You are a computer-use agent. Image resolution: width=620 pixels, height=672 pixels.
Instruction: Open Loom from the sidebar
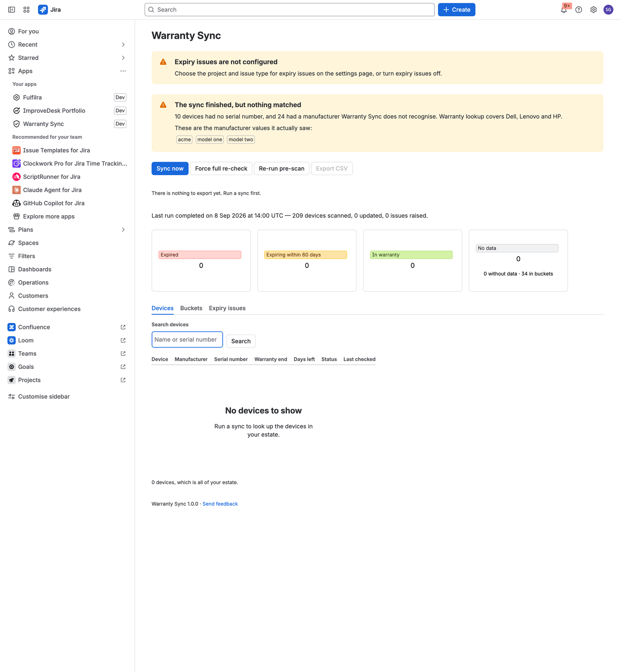(67, 340)
